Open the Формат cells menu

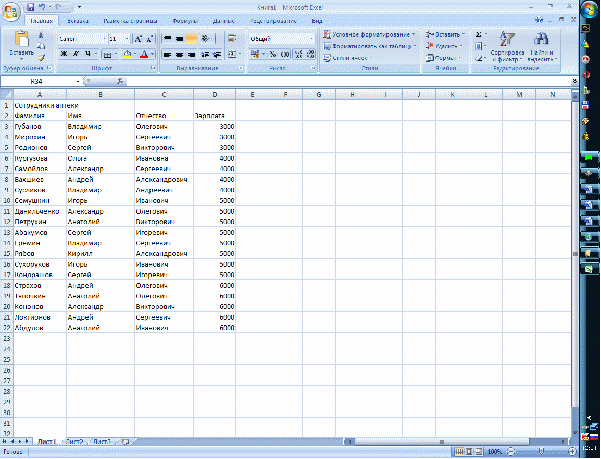[x=443, y=58]
